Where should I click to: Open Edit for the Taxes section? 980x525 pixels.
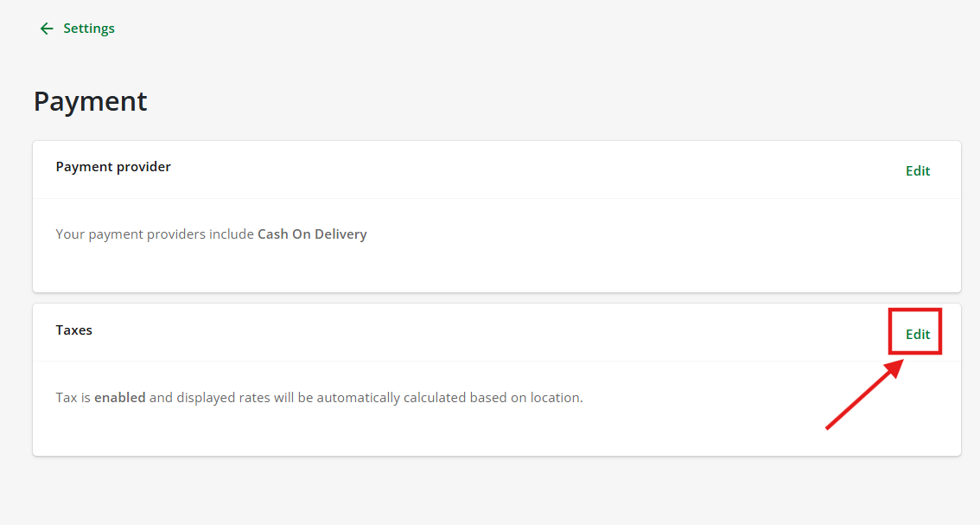click(918, 334)
